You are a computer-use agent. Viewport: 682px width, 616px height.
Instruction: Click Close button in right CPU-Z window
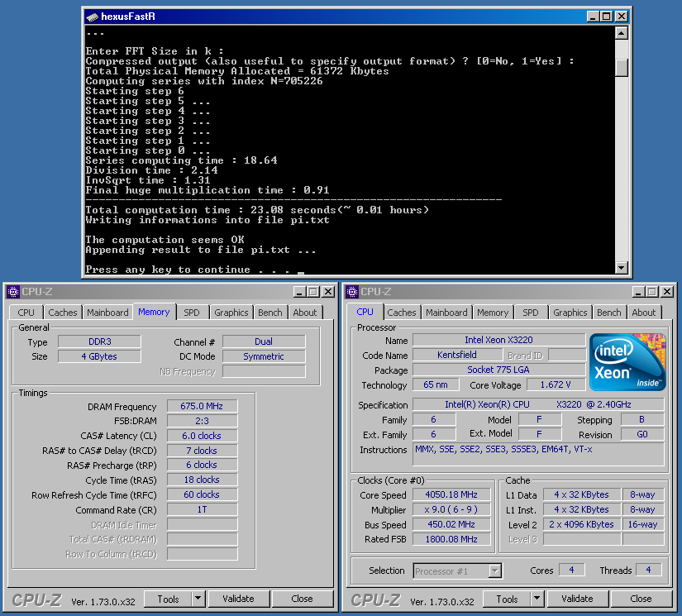tap(641, 599)
